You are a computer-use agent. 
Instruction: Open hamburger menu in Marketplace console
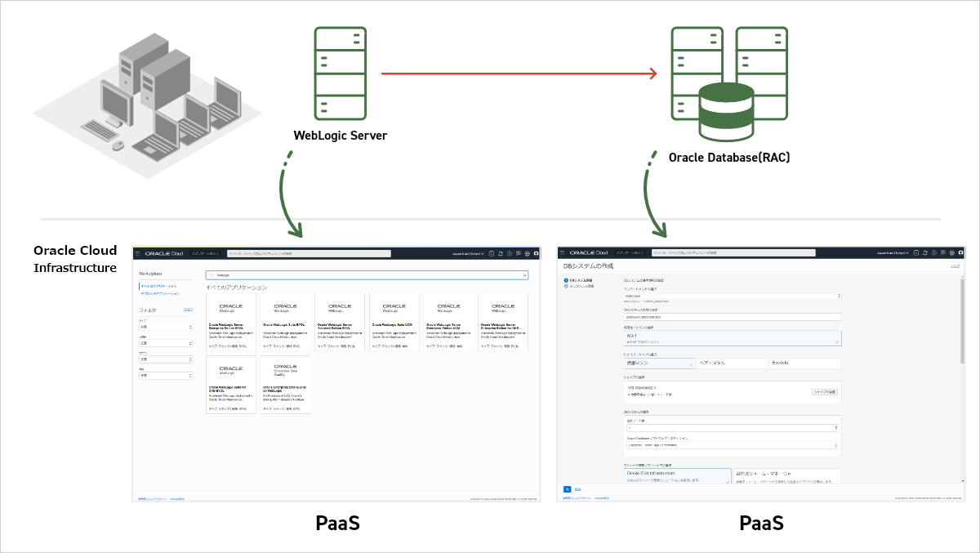click(x=138, y=253)
